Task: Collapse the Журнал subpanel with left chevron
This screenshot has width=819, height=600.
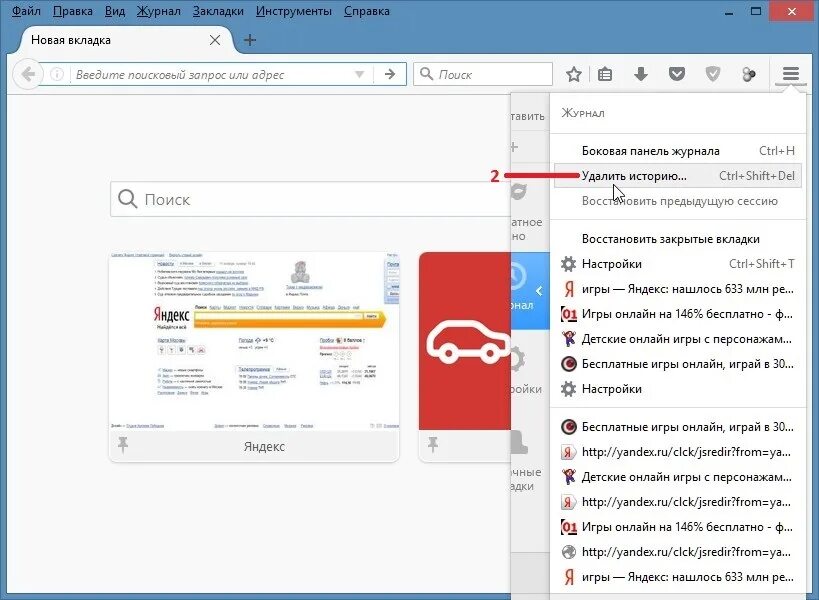Action: [x=539, y=291]
